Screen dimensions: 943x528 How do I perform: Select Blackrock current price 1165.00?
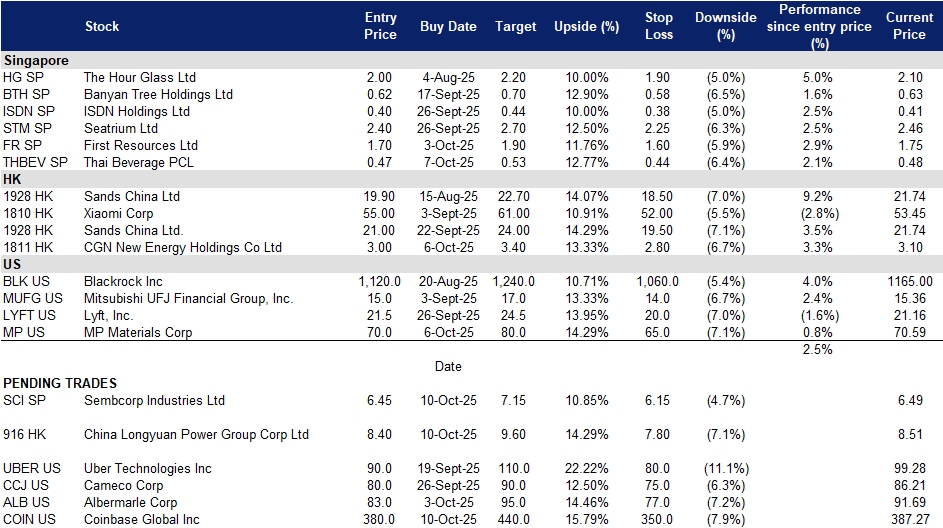[x=911, y=281]
